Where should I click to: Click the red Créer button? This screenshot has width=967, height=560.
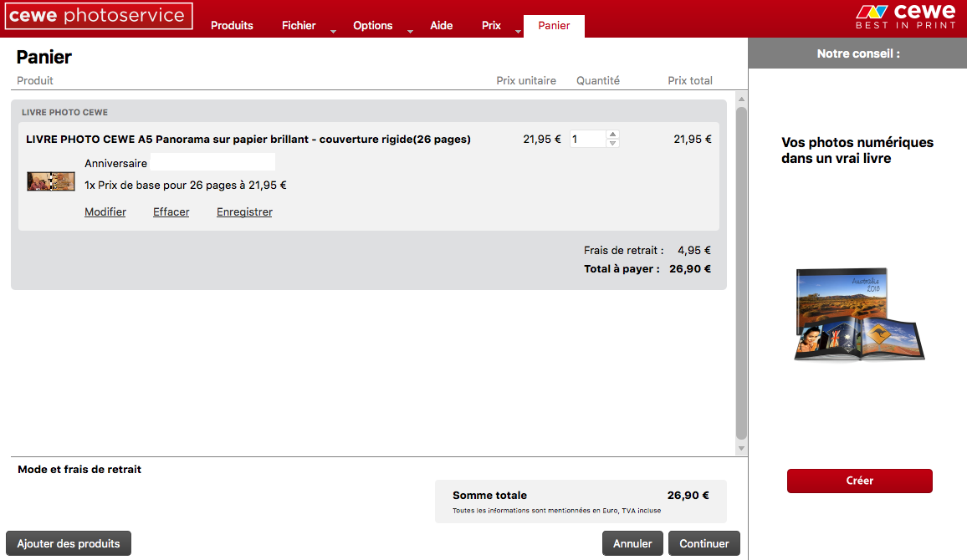[x=859, y=481]
